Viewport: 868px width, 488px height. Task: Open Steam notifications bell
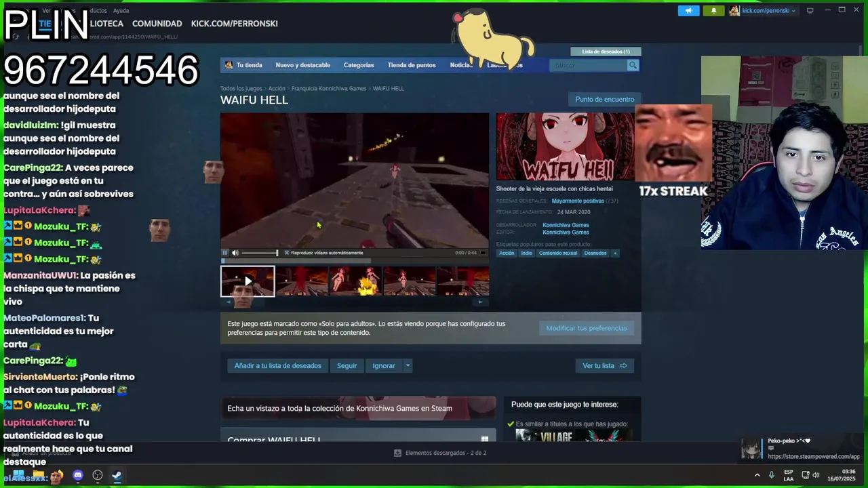[713, 11]
